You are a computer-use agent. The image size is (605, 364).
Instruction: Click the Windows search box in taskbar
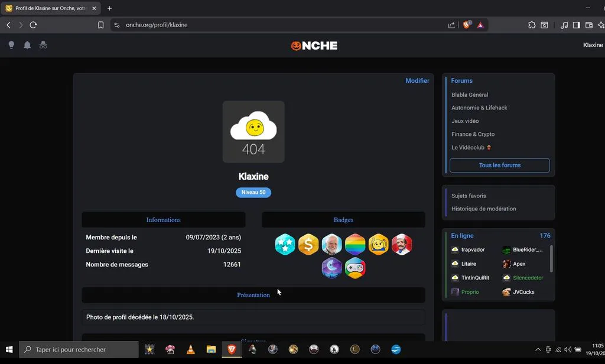(79, 349)
